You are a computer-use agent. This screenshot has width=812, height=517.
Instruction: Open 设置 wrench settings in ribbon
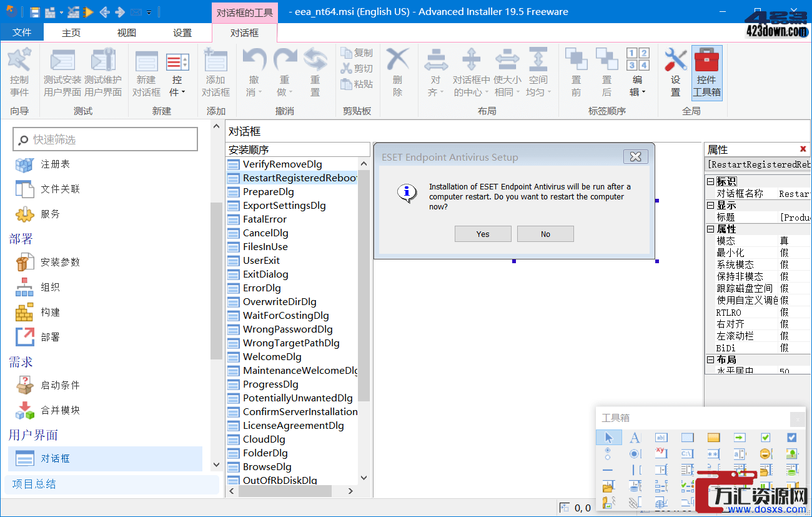(x=675, y=73)
